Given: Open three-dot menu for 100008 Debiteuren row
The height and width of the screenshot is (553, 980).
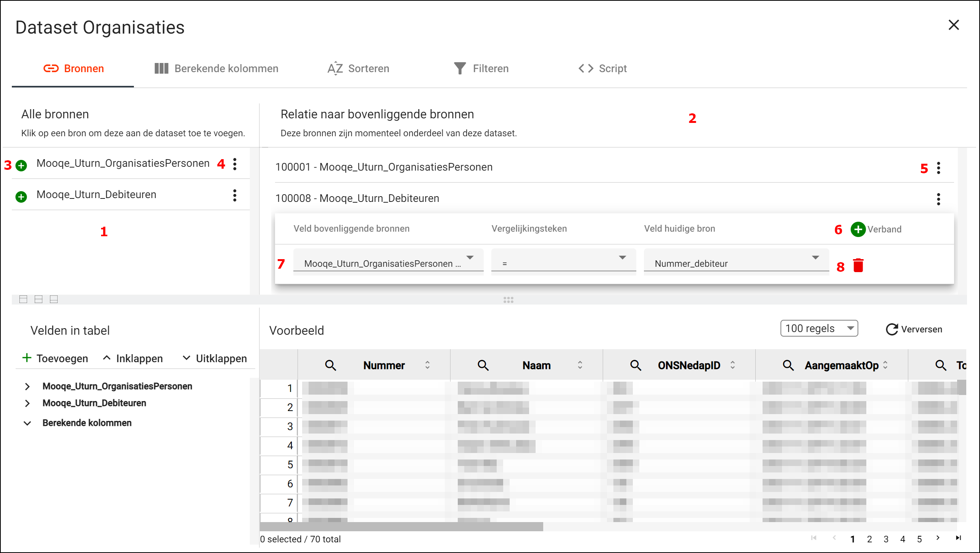Looking at the screenshot, I should 938,199.
